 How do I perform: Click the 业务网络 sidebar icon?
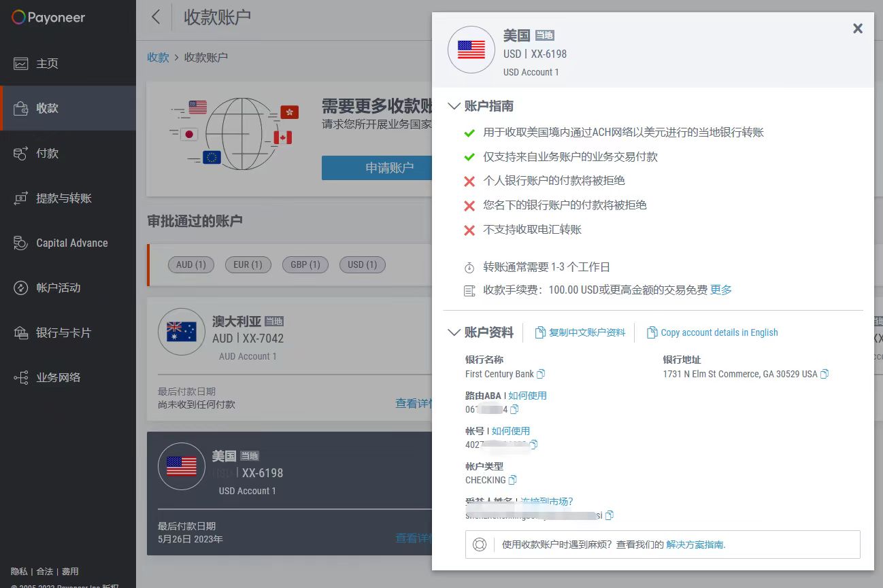coord(21,377)
